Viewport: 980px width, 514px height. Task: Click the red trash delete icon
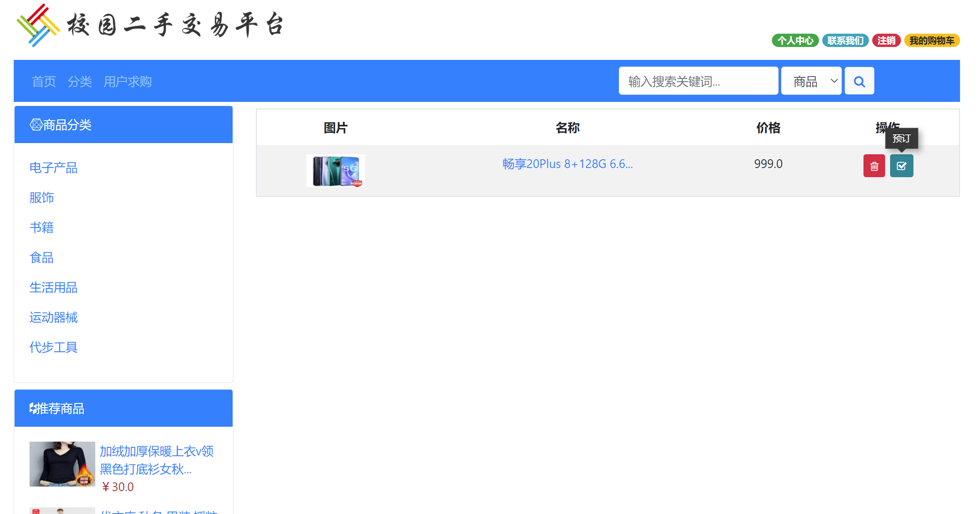point(874,166)
